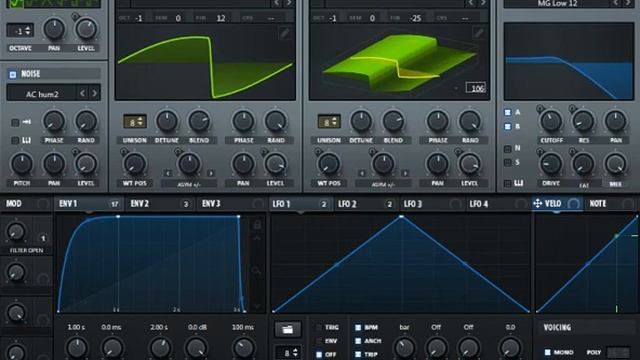The image size is (640, 360).
Task: Toggle the NOISE oscillator enable switch
Action: click(13, 74)
